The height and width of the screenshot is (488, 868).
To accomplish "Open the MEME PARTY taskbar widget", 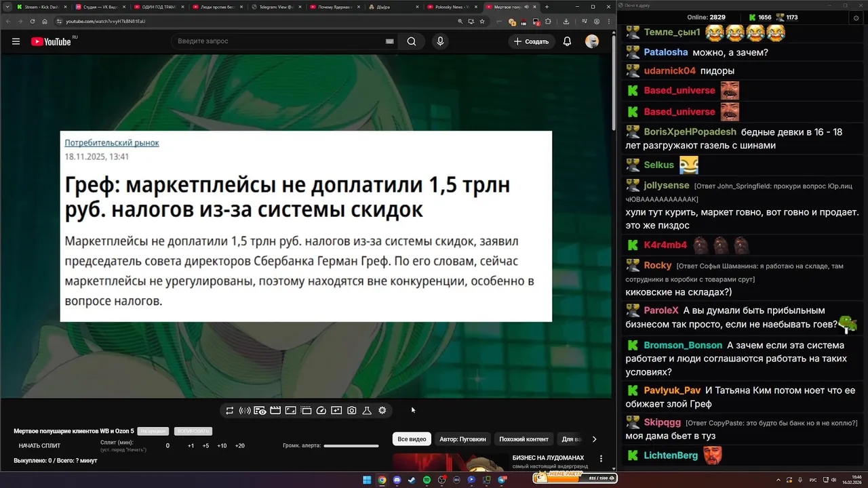I will [574, 477].
